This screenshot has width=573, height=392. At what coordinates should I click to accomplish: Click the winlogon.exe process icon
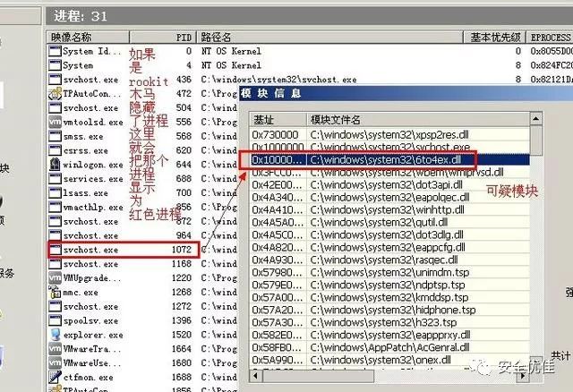point(55,165)
